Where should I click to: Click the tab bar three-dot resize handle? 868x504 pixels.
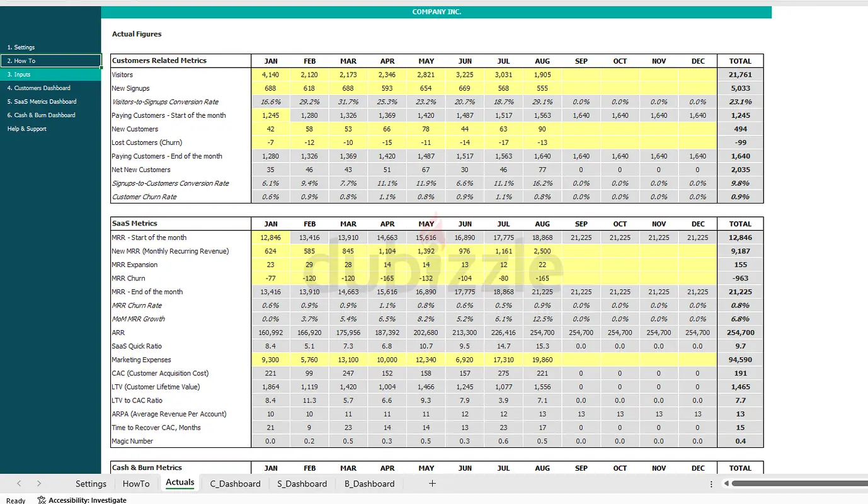(711, 484)
